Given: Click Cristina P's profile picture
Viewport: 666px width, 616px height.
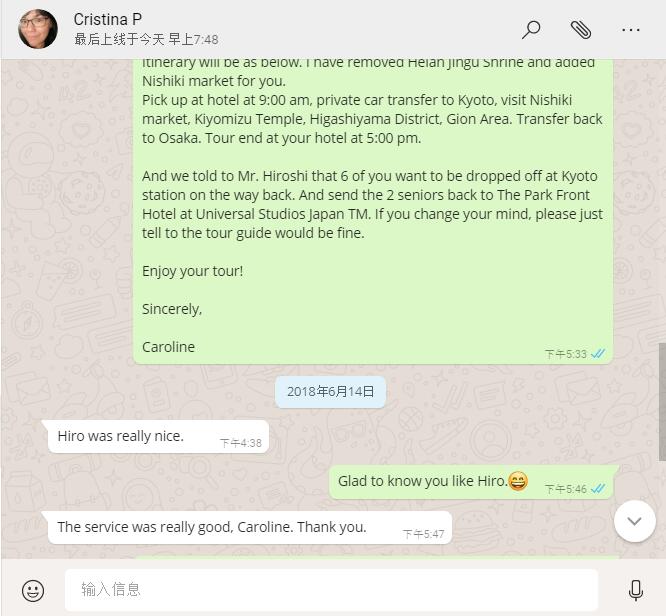Looking at the screenshot, I should point(38,29).
